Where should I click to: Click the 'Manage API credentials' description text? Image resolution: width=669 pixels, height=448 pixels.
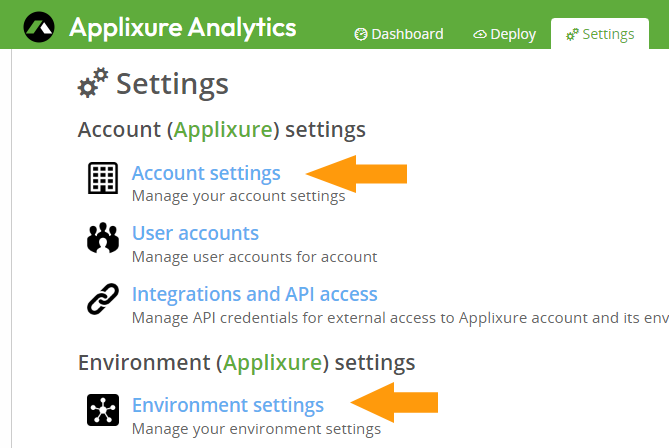(x=400, y=318)
